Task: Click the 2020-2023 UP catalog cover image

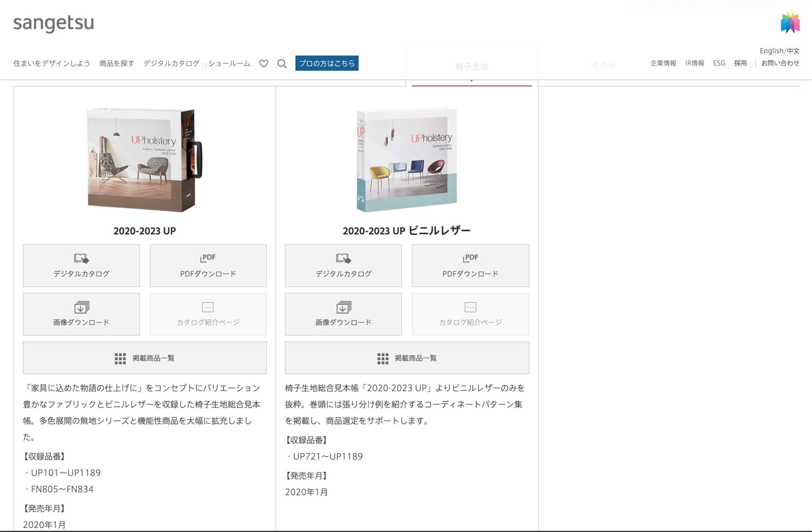Action: (145, 160)
